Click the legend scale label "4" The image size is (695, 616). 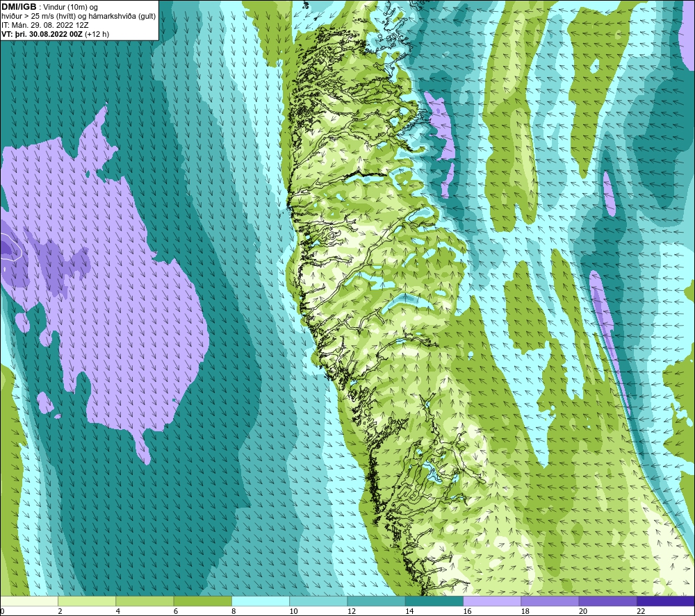pos(118,611)
